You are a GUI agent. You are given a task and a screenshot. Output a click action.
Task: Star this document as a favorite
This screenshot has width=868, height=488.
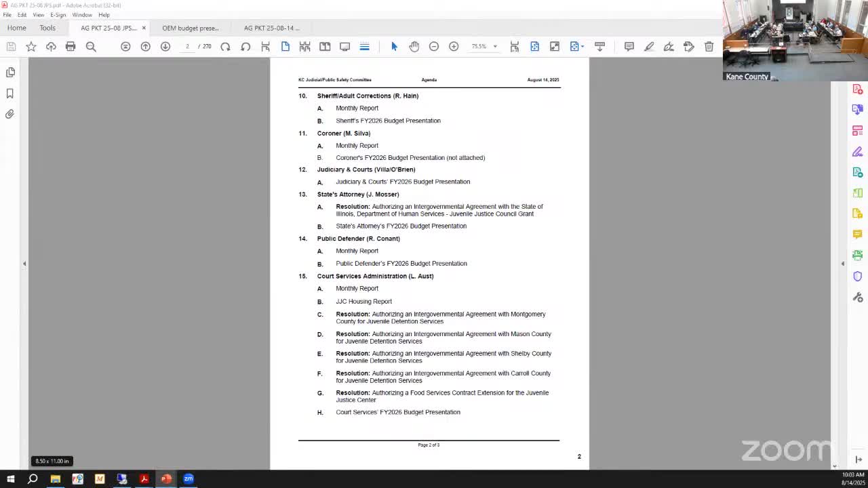pyautogui.click(x=31, y=46)
